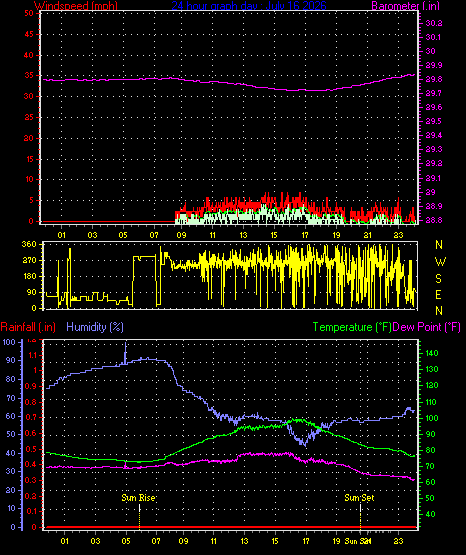Click the "E" compass direction letter

tap(438, 294)
